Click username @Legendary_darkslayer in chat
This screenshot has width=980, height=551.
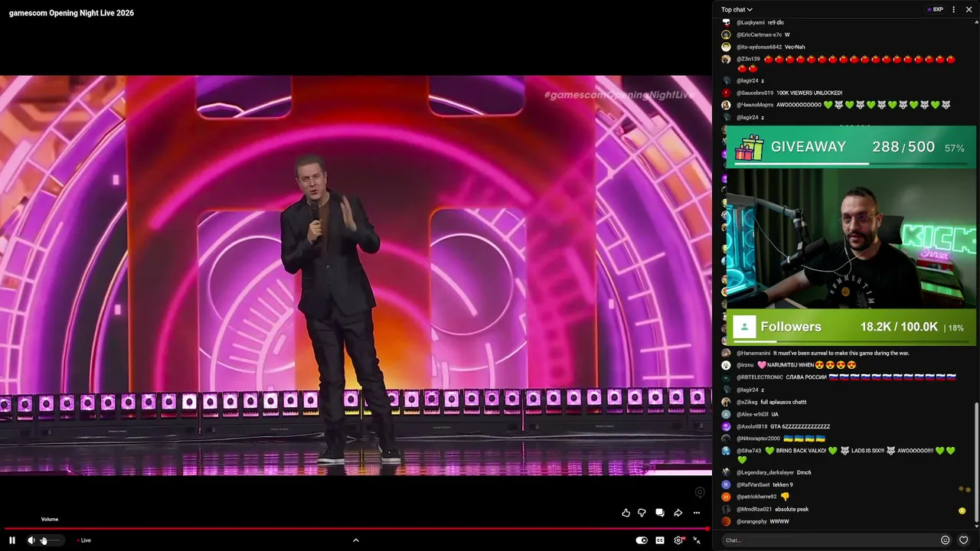coord(765,472)
